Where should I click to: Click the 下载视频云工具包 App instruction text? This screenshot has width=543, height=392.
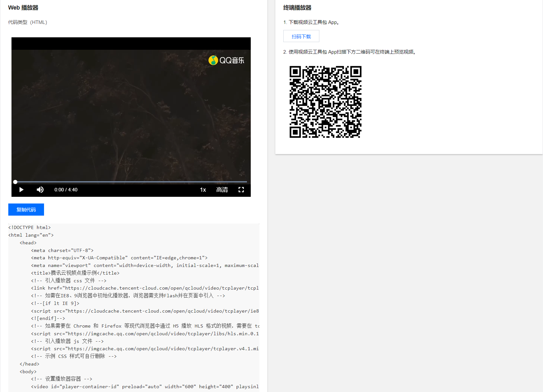312,22
